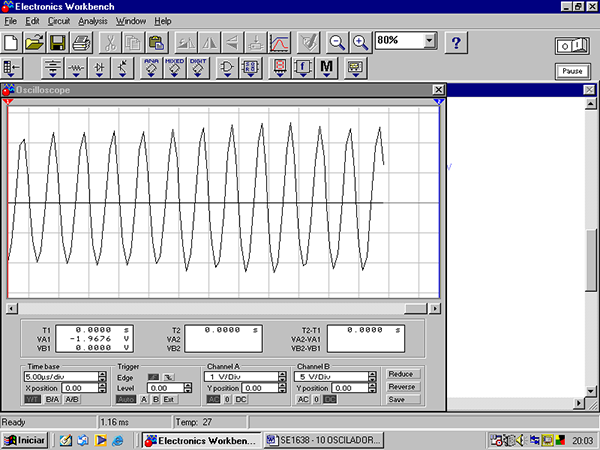
Task: Open the Edit menu
Action: (33, 21)
